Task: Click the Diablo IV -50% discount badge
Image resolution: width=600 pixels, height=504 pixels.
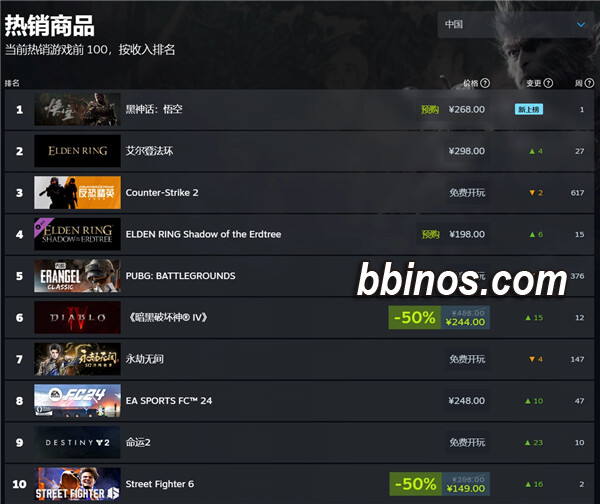Action: click(414, 318)
